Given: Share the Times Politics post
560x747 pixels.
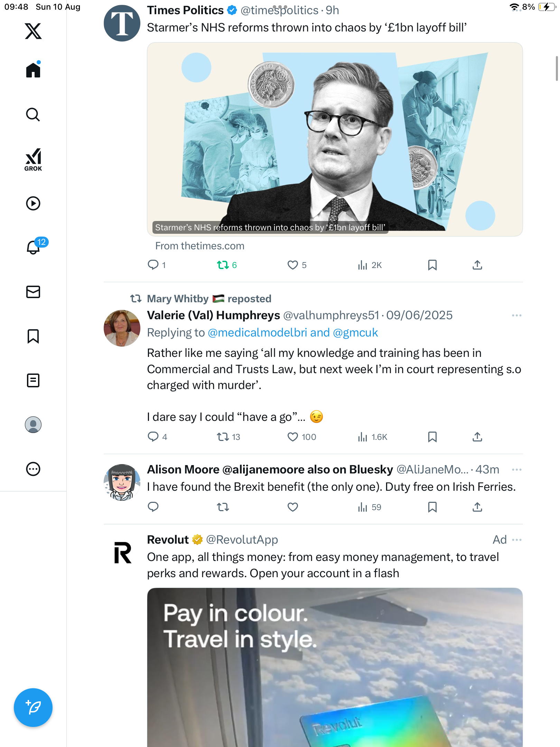Looking at the screenshot, I should pyautogui.click(x=477, y=265).
